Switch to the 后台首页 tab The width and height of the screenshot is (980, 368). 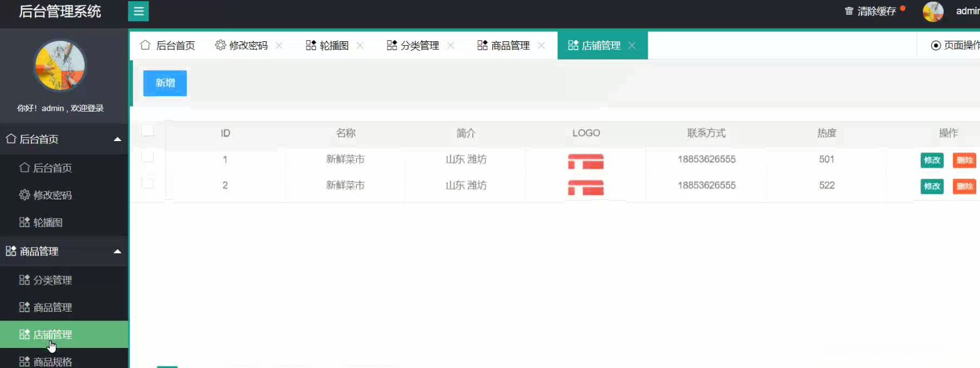tap(167, 45)
